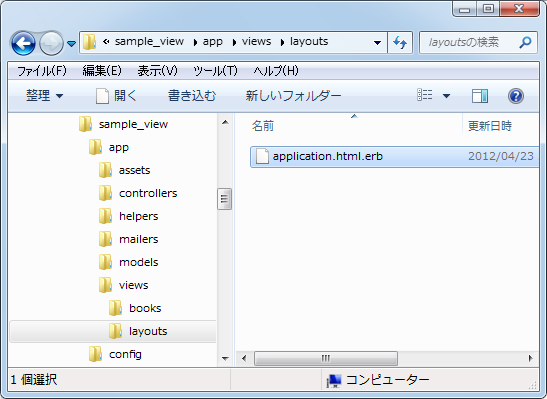547x399 pixels.
Task: Sort by 更新日時 column header
Action: pos(489,126)
